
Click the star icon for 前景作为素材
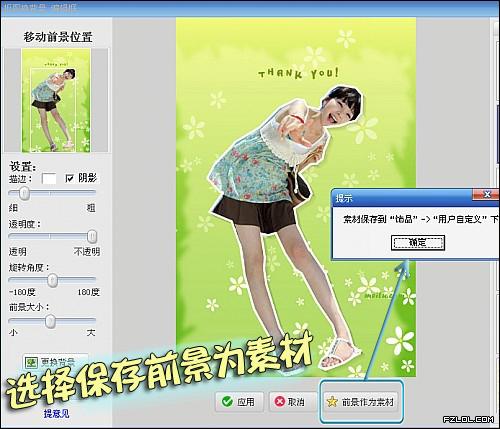(332, 402)
